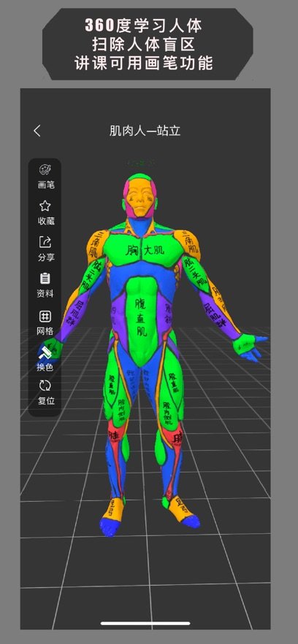
Task: Tap the 收藏 star icon
Action: tap(45, 206)
